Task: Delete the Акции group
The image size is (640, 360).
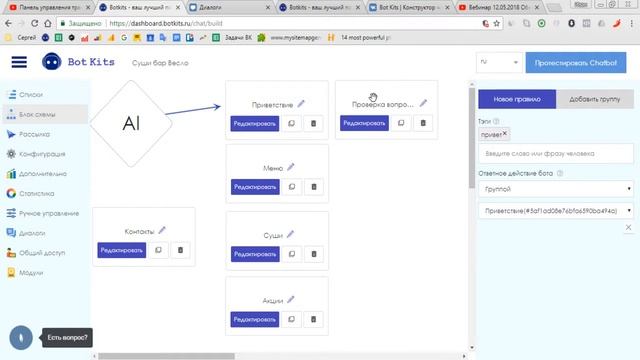Action: 313,319
